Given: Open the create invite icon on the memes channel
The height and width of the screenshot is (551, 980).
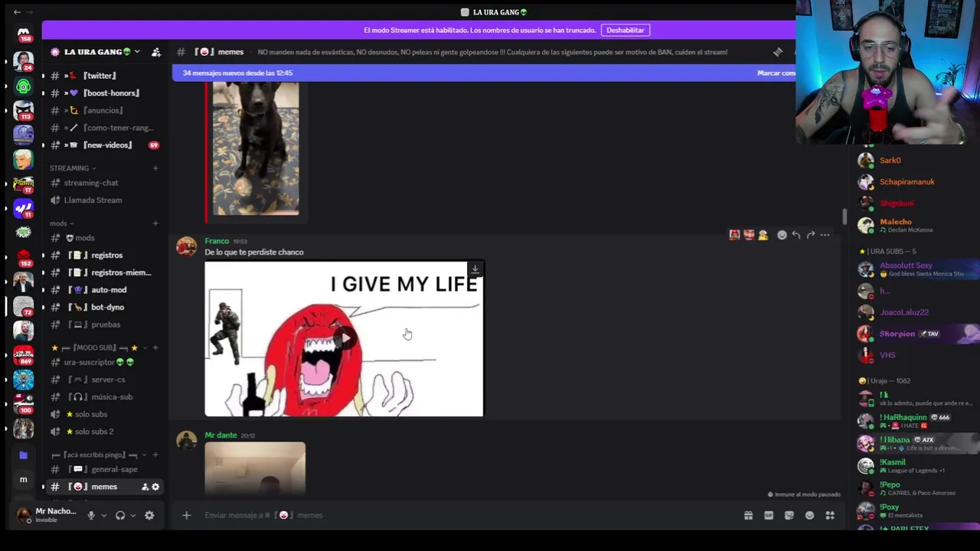Looking at the screenshot, I should click(x=145, y=487).
